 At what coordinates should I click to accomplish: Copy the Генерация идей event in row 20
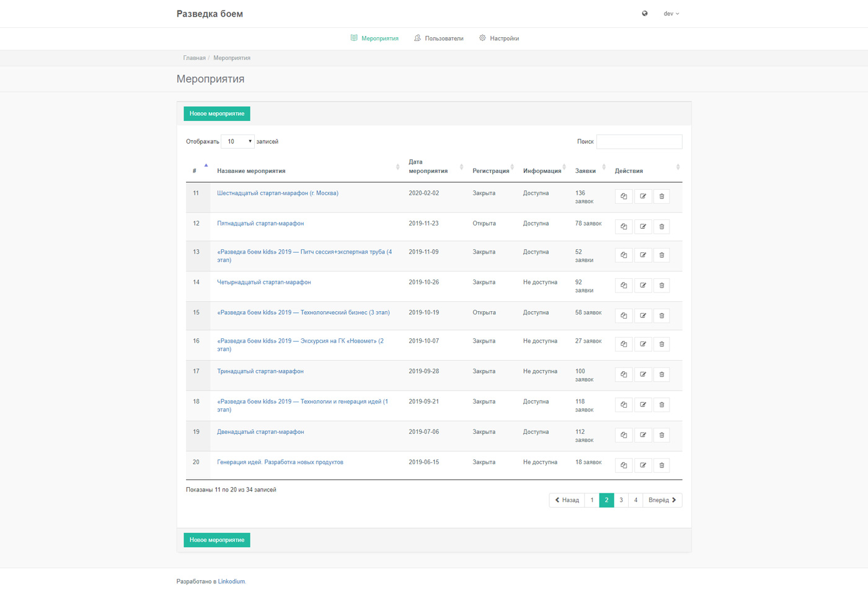tap(624, 465)
